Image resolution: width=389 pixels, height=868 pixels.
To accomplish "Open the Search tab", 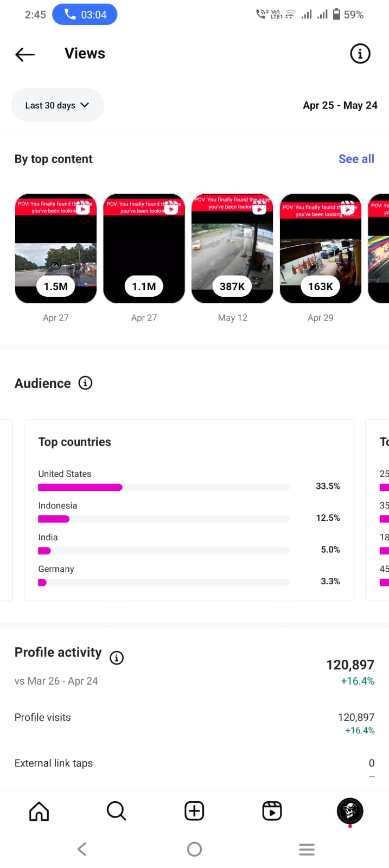I will tap(116, 811).
